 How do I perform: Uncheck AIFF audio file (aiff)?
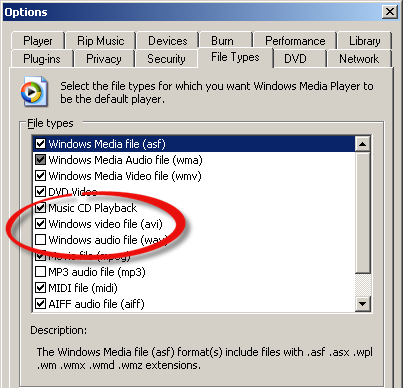[x=40, y=304]
